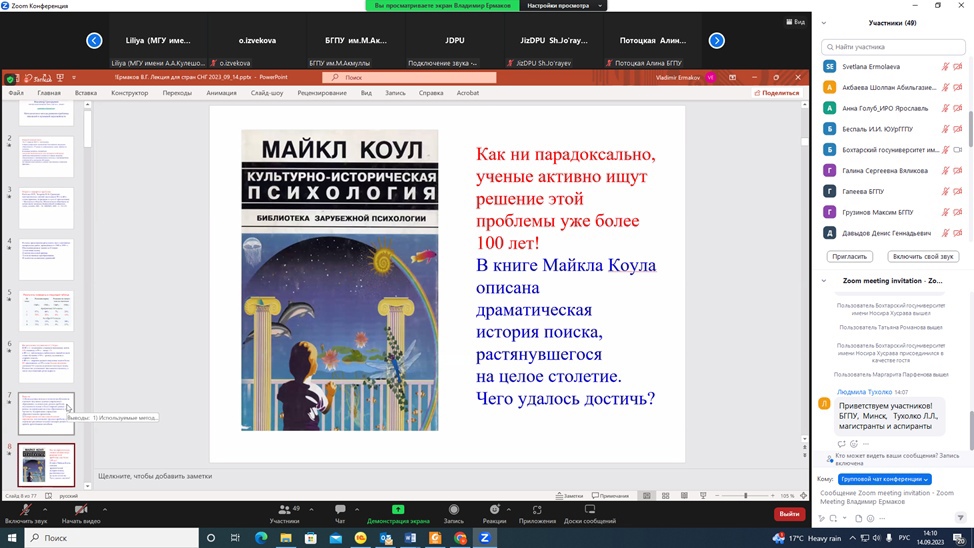Viewport: 974px width, 548px height.
Task: Click the Запись record icon
Action: click(x=453, y=510)
